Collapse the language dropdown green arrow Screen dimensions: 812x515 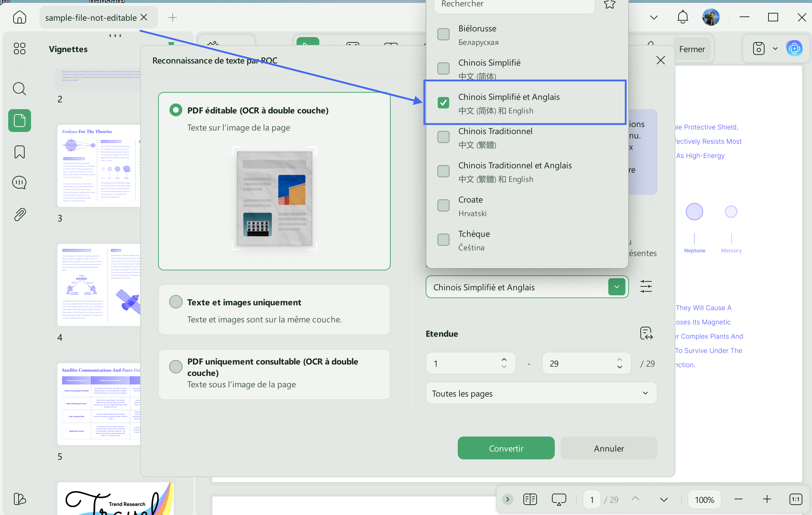pyautogui.click(x=617, y=287)
